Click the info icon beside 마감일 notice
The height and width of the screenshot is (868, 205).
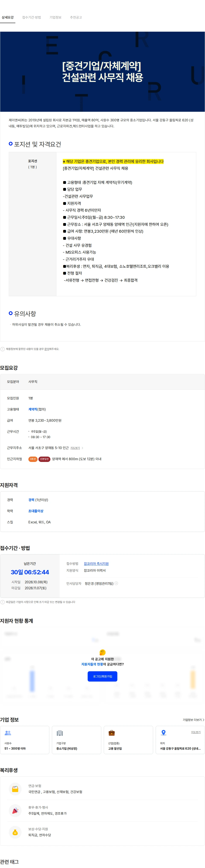[3, 602]
